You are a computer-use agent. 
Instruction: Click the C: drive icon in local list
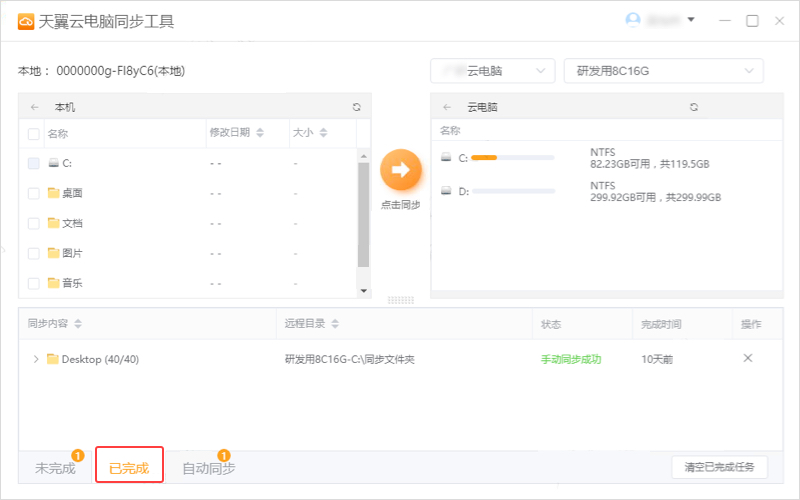click(54, 163)
